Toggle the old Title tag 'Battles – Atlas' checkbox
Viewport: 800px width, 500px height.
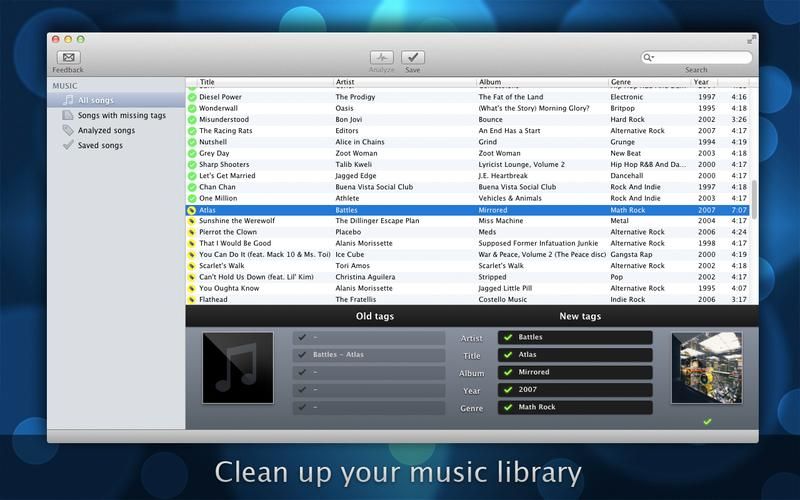tap(302, 355)
